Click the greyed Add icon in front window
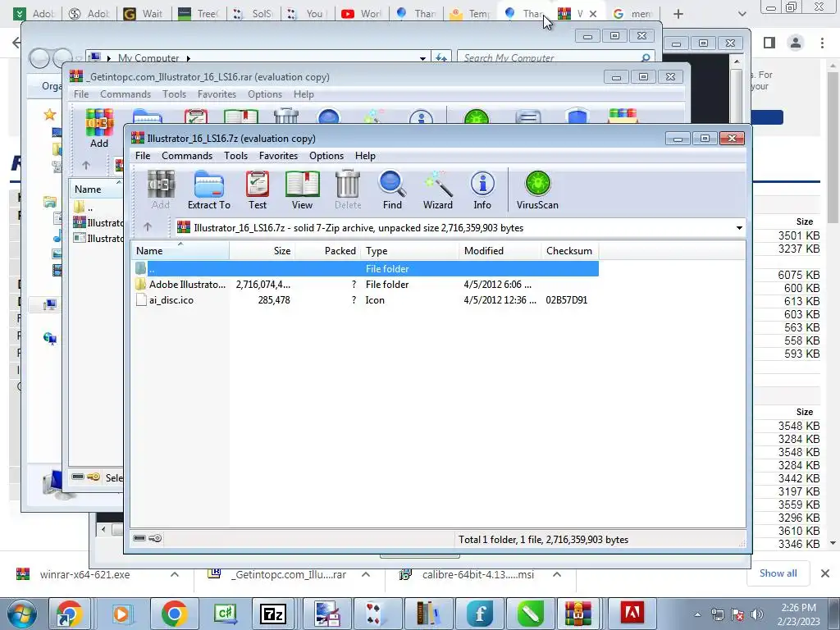Viewport: 840px width, 630px height. (160, 189)
